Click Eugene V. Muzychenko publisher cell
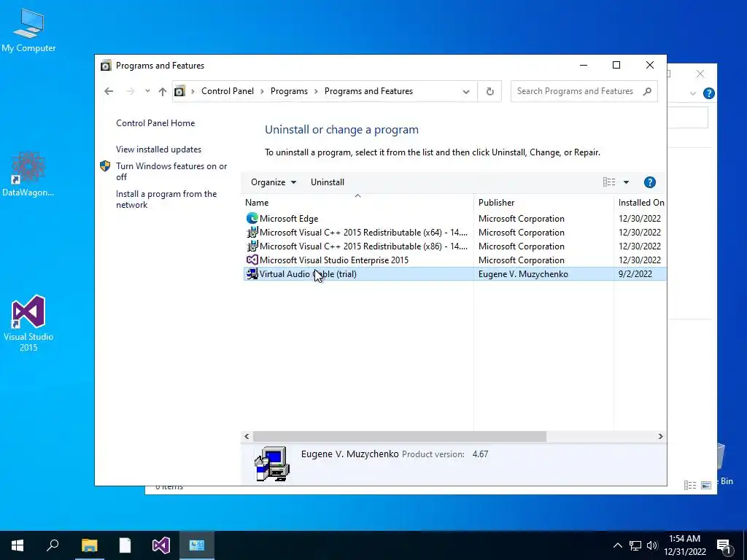Viewport: 747px width, 560px height. click(x=523, y=274)
